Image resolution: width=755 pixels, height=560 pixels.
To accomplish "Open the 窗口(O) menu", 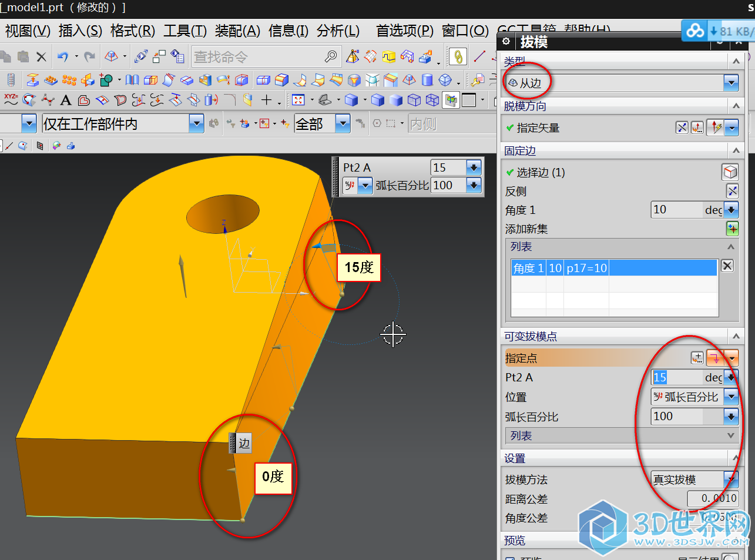I will pyautogui.click(x=465, y=31).
